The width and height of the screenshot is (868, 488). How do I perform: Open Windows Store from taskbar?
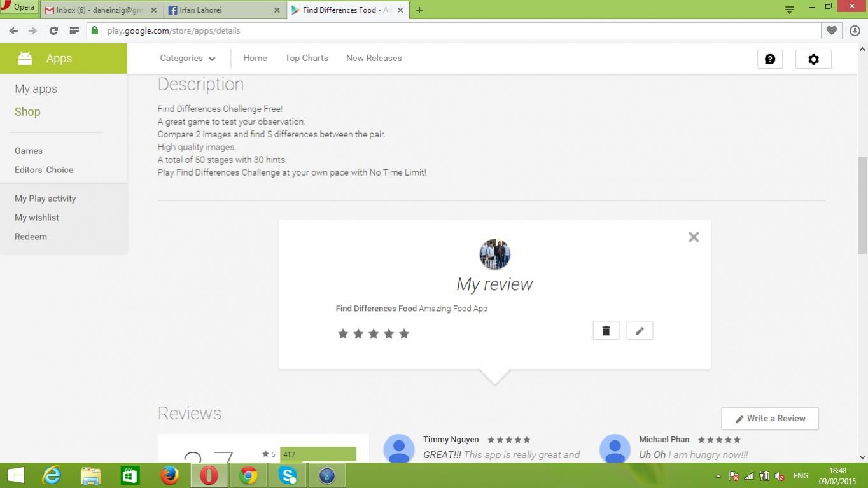(x=130, y=475)
